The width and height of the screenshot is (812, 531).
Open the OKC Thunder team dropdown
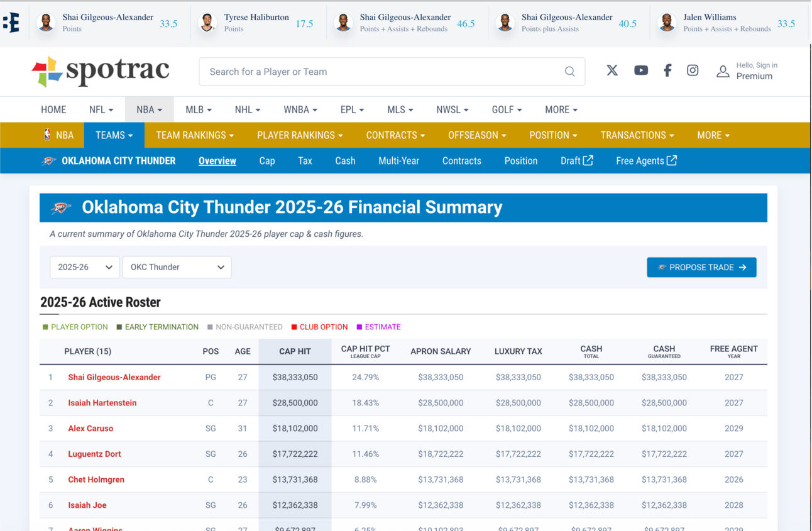[x=177, y=267]
